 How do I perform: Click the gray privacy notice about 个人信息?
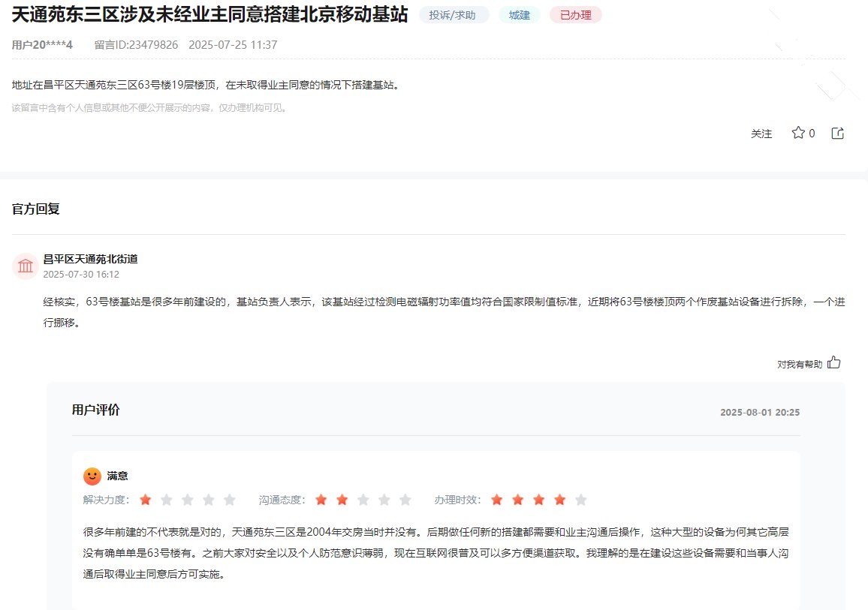click(150, 108)
